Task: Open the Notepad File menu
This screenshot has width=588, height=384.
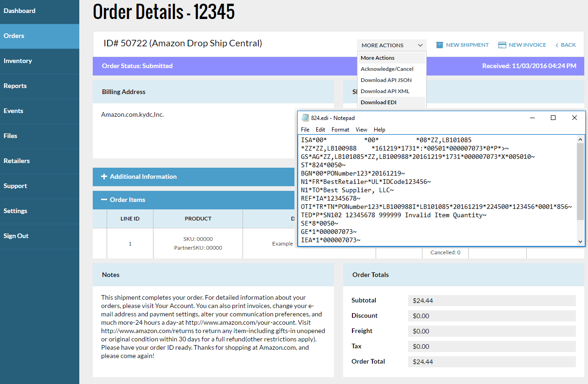Action: tap(305, 130)
